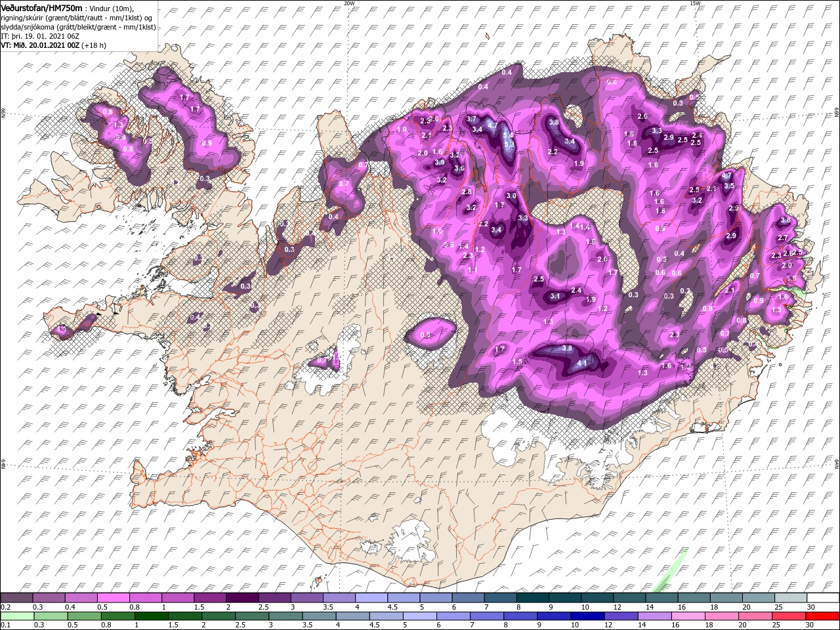Screen dimensions: 840x630
Task: Pick the pale green 0.1–0.3 swatch in lower legend
Action: 18,616
